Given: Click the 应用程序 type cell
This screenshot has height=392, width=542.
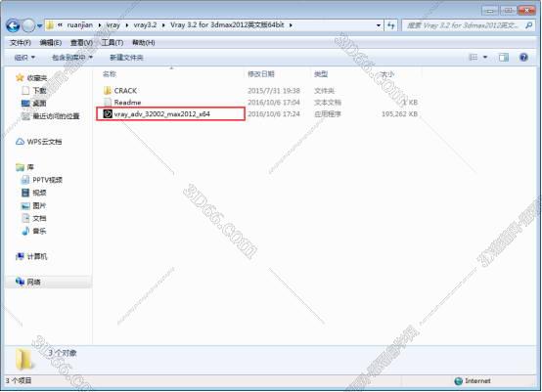Looking at the screenshot, I should click(x=328, y=113).
